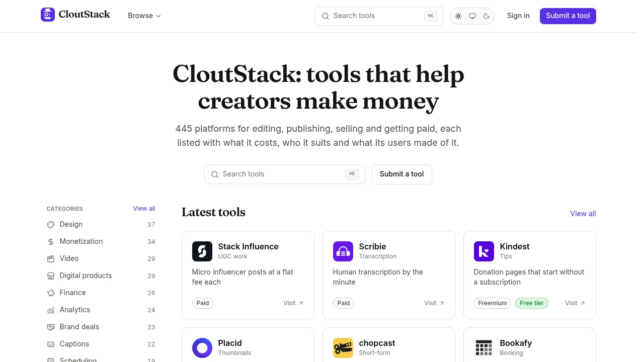Click the Bookafy grid logo icon
The width and height of the screenshot is (644, 362).
[x=484, y=348]
